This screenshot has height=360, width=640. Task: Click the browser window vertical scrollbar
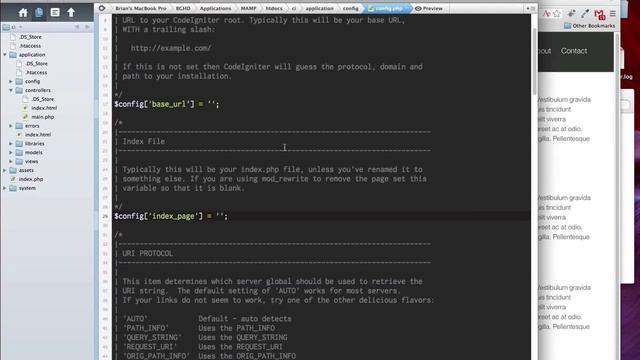coord(617,196)
